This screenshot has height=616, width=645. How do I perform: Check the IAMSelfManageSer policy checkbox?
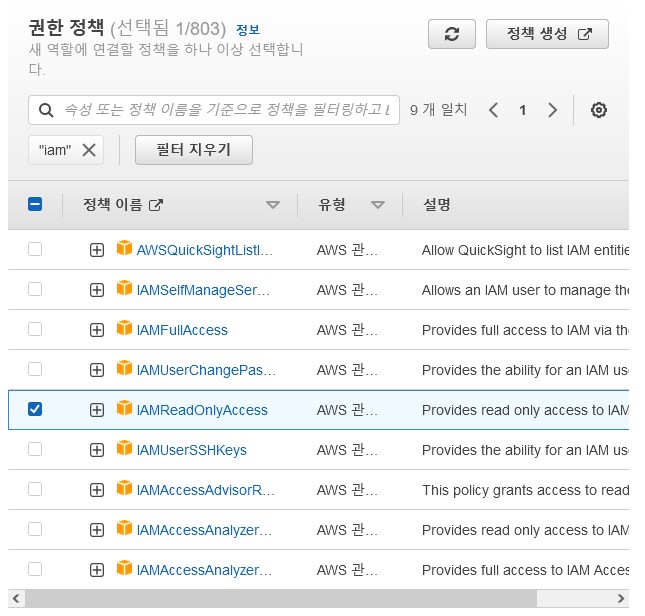[35, 289]
